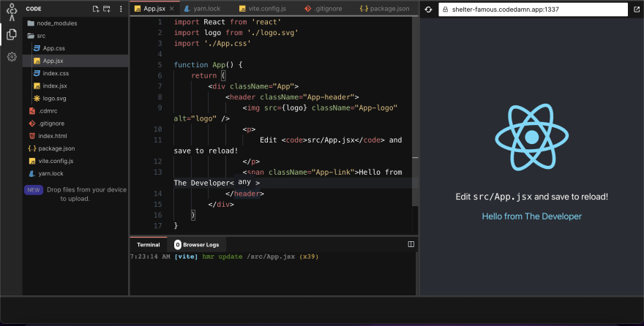Image resolution: width=644 pixels, height=326 pixels.
Task: Open the preview in a new window
Action: (637, 9)
